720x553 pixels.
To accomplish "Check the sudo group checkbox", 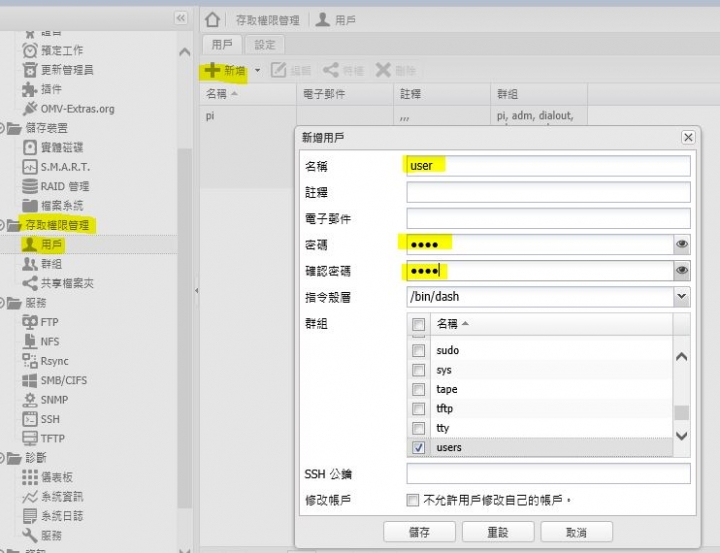I will pyautogui.click(x=418, y=350).
